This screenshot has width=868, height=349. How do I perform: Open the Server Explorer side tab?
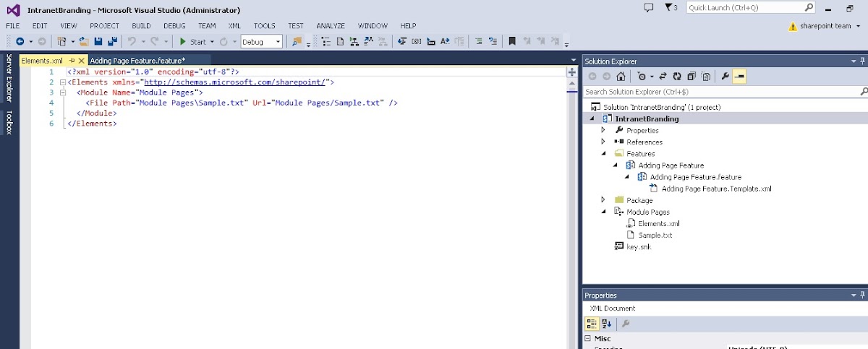click(x=9, y=77)
